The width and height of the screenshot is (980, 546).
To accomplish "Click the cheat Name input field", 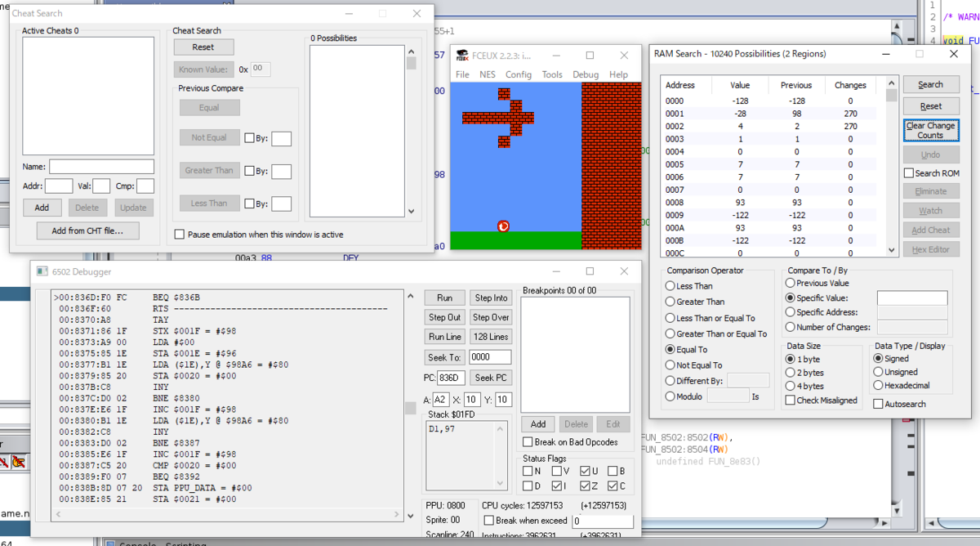I will pyautogui.click(x=101, y=167).
